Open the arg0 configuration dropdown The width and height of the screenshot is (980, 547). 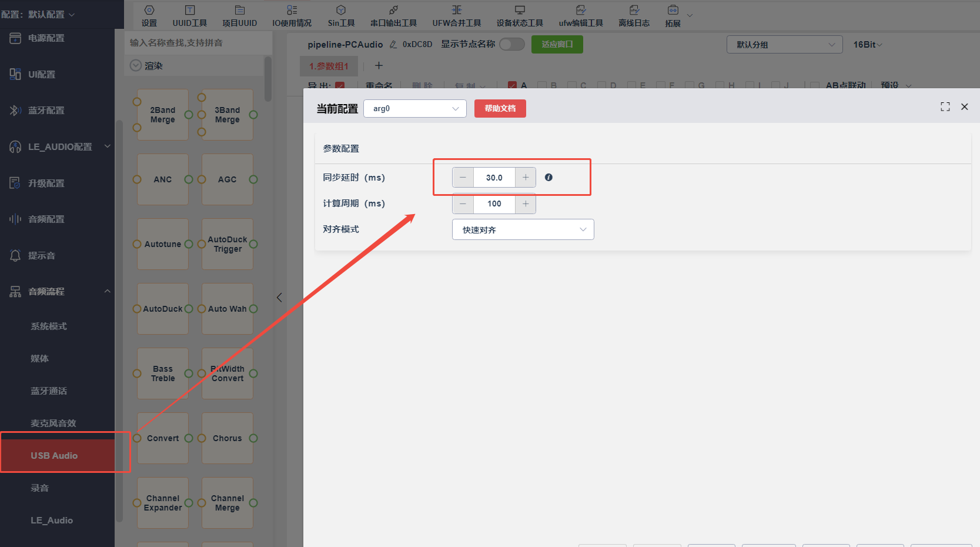coord(415,108)
